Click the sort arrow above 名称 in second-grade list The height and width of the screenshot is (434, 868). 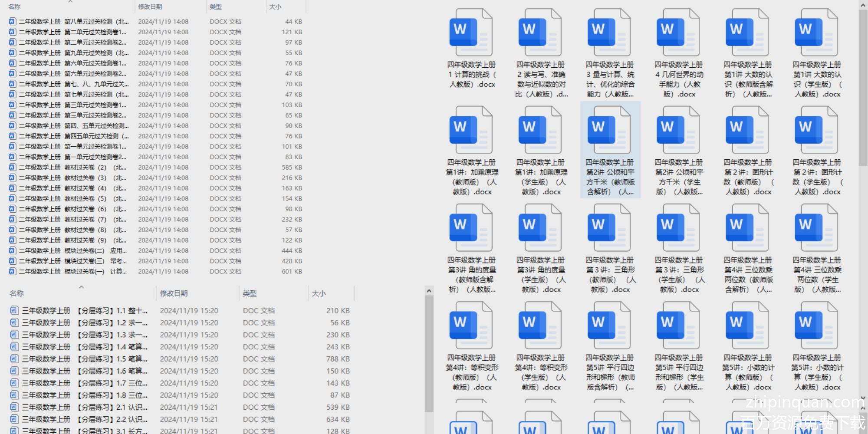point(70,2)
